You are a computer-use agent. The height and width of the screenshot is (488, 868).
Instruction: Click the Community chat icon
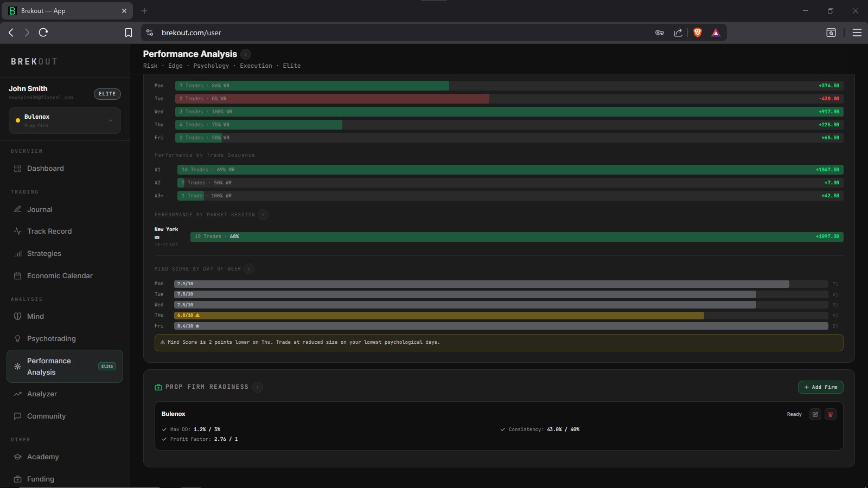coord(17,416)
